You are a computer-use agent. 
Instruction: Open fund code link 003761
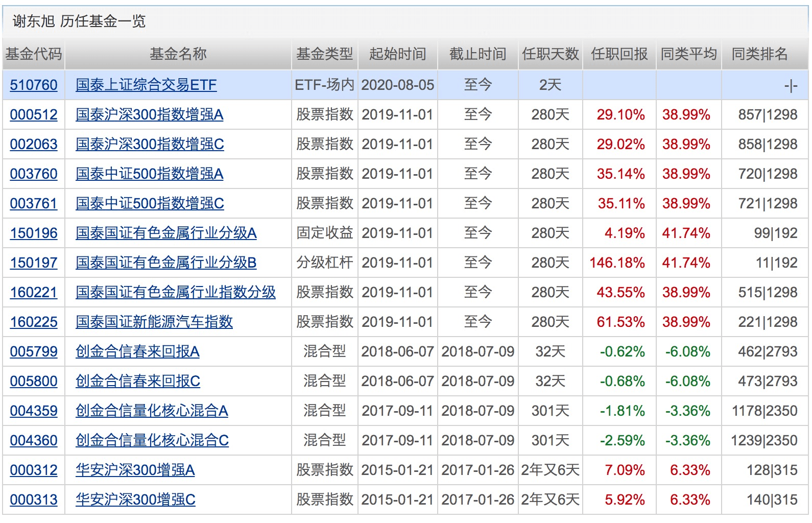point(34,203)
